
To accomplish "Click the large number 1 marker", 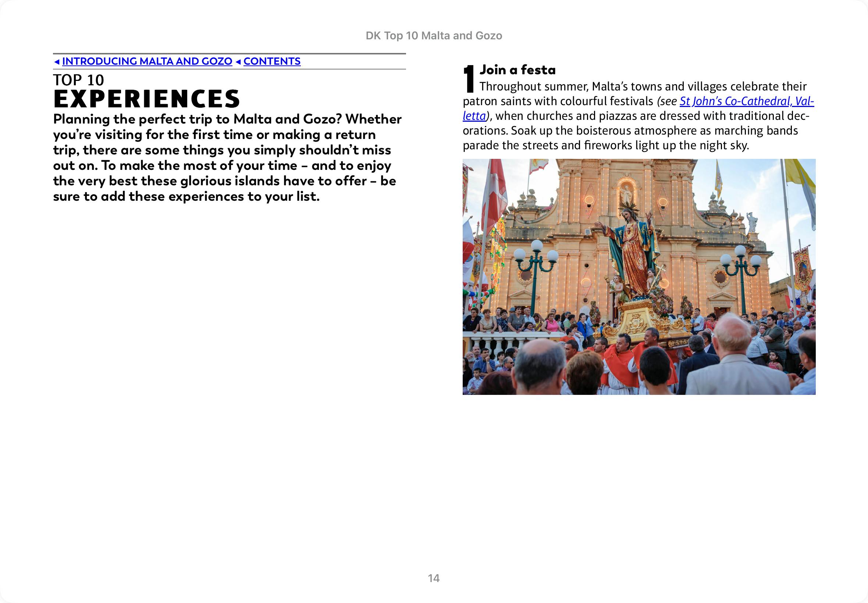I will 469,78.
